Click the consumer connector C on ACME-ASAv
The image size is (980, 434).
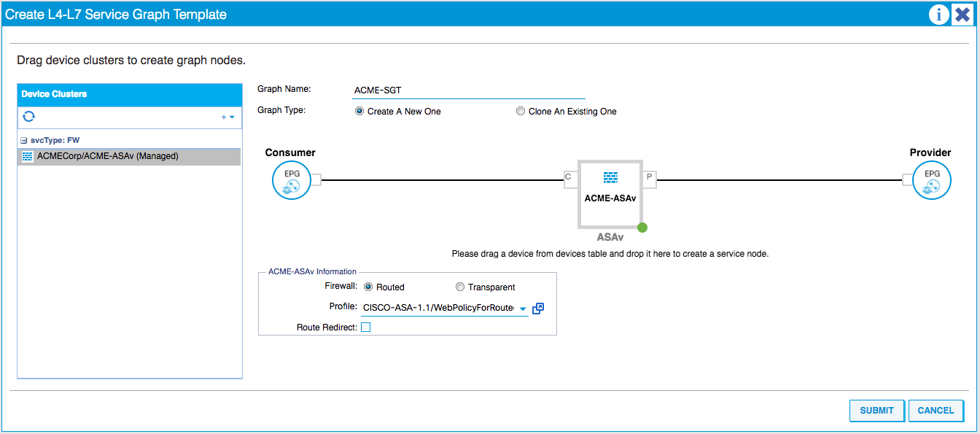[x=571, y=179]
